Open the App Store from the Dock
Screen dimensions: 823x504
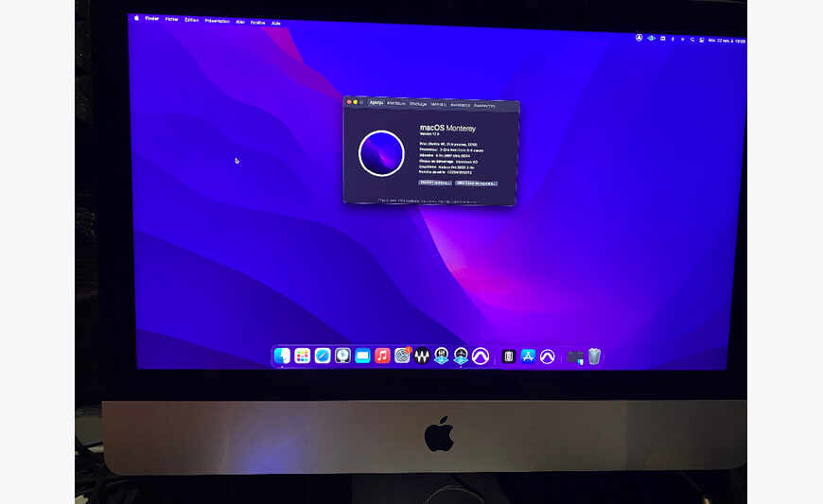528,356
